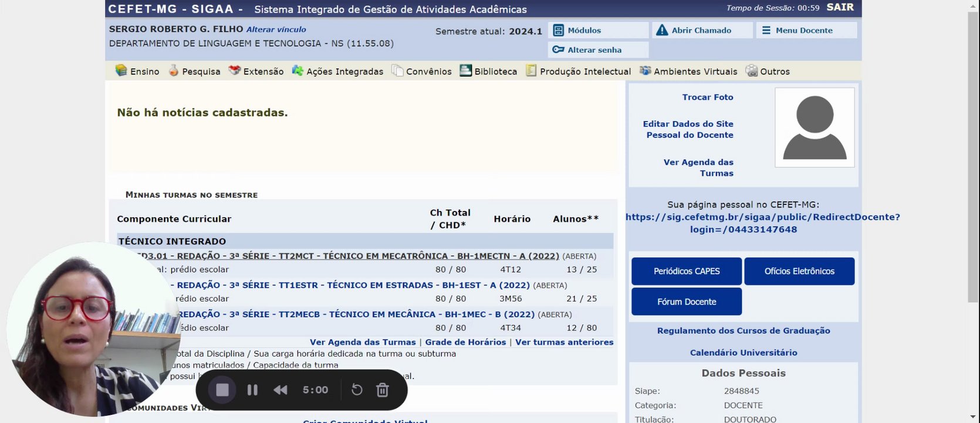Click the Alterar vínculo link
The image size is (980, 423).
click(x=276, y=29)
